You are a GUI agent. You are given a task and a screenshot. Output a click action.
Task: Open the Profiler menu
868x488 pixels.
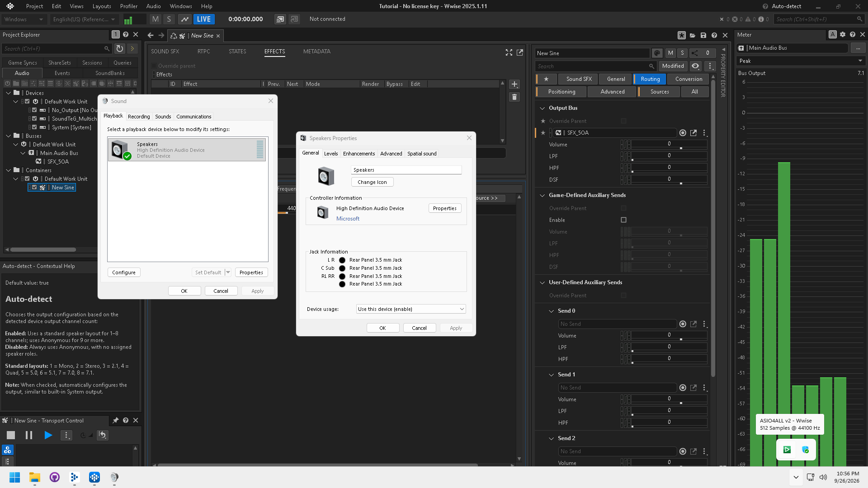click(x=129, y=6)
